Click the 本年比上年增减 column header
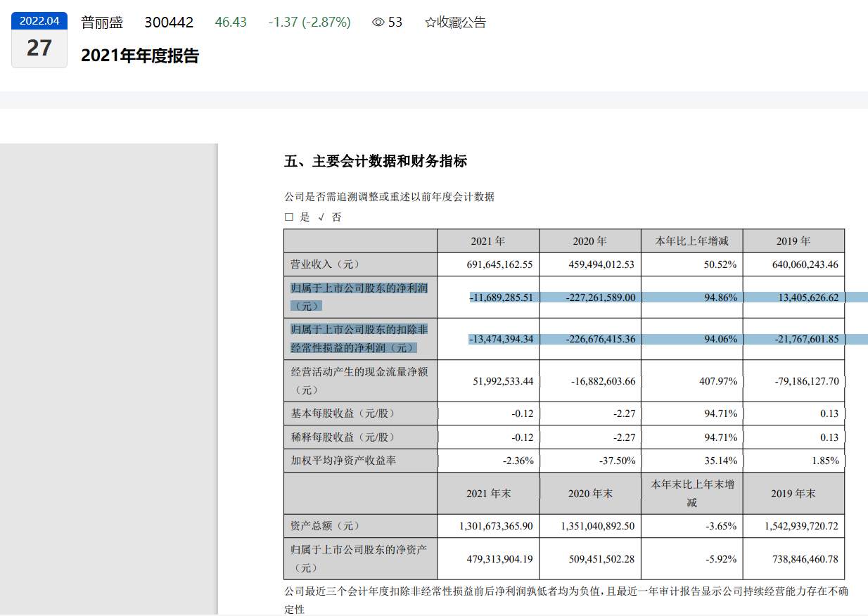 (692, 241)
